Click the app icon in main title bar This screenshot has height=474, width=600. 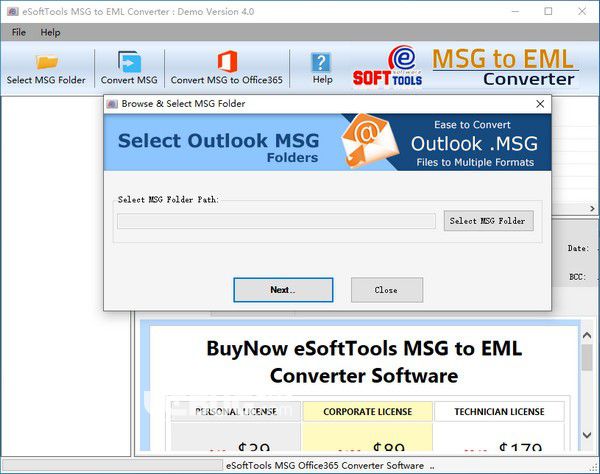13,11
